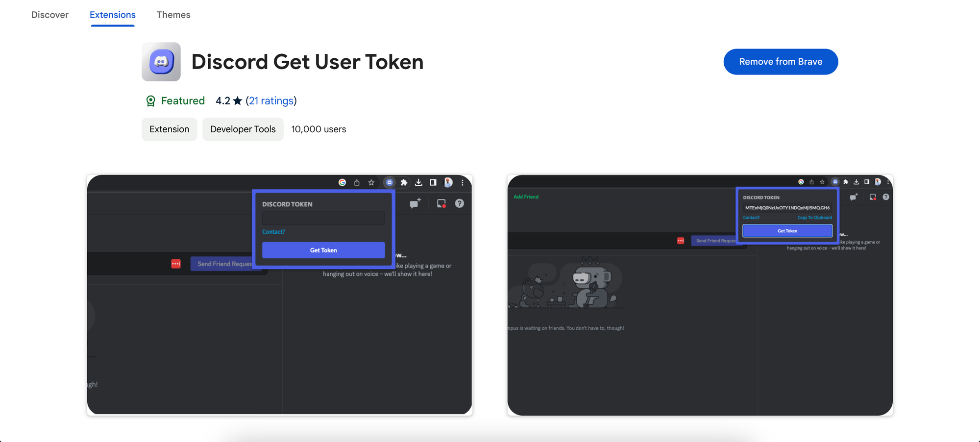Click the 4.2 rating value
Image resolution: width=980 pixels, height=442 pixels.
(223, 101)
